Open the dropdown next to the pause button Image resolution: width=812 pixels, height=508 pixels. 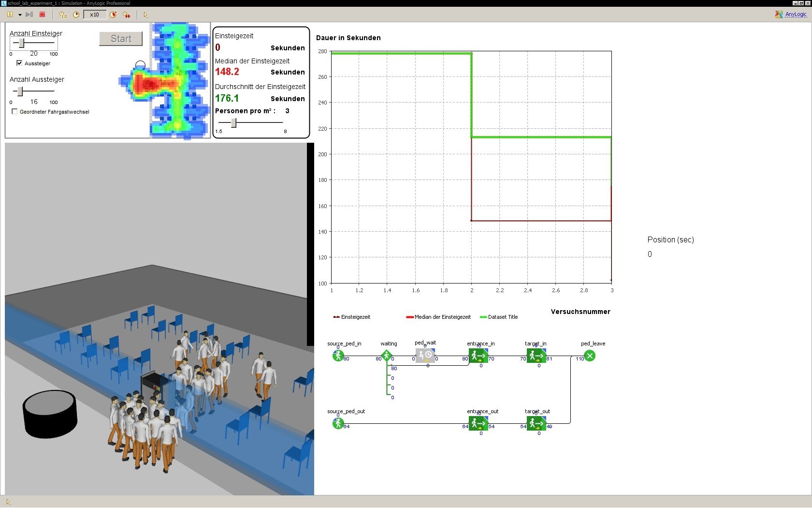20,15
